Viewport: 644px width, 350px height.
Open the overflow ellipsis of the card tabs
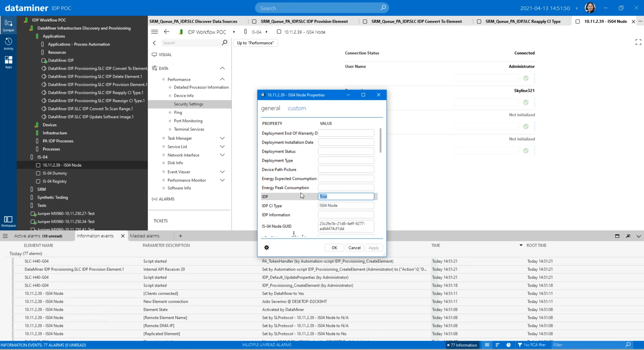tap(640, 21)
